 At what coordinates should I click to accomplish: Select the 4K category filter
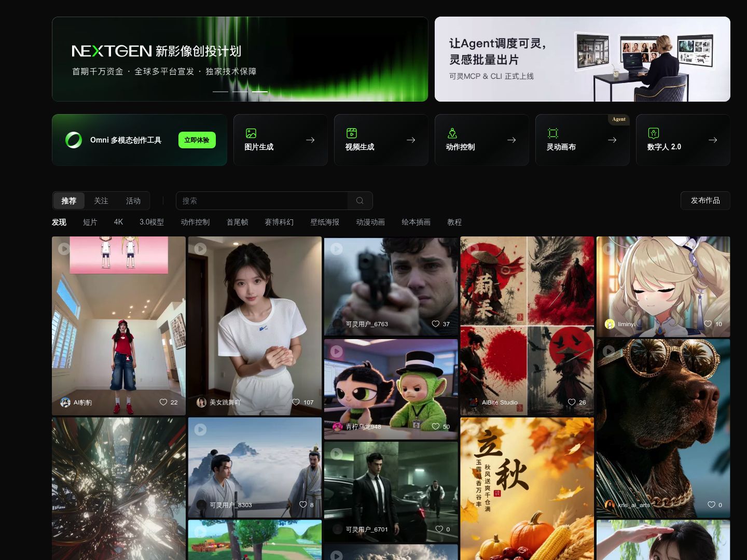click(118, 222)
